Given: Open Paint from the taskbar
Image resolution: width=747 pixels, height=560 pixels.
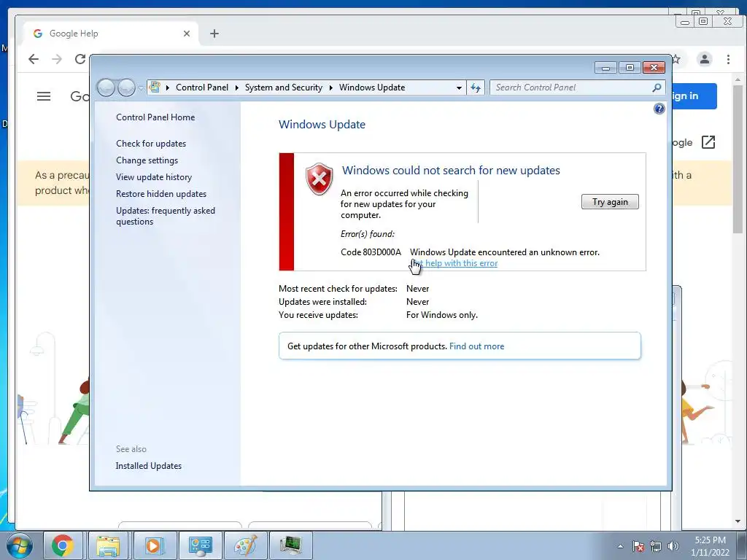Looking at the screenshot, I should pyautogui.click(x=246, y=545).
